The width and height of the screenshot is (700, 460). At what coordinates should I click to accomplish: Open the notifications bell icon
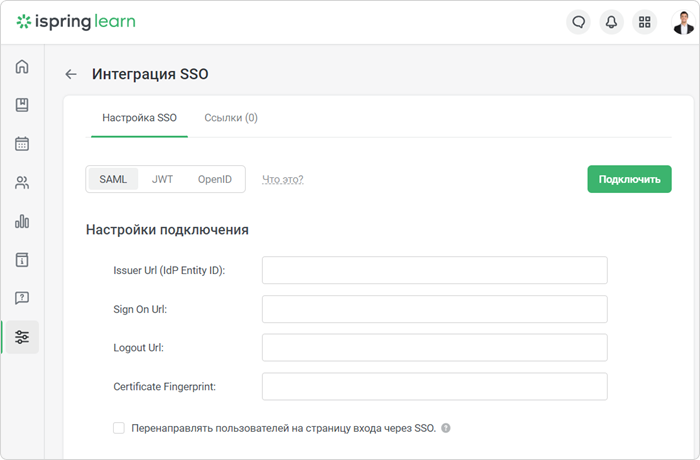[612, 22]
